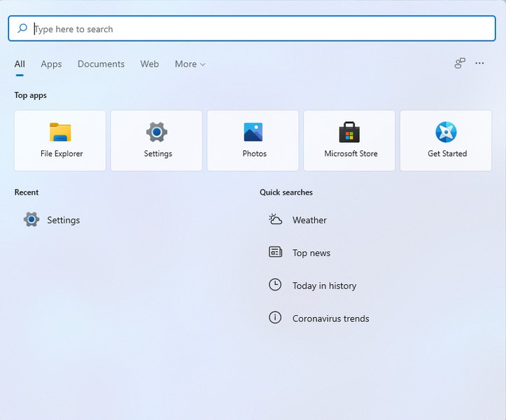Screen dimensions: 506x420
Task: Open the feedback/accounts icon near the top right
Action: click(x=460, y=63)
